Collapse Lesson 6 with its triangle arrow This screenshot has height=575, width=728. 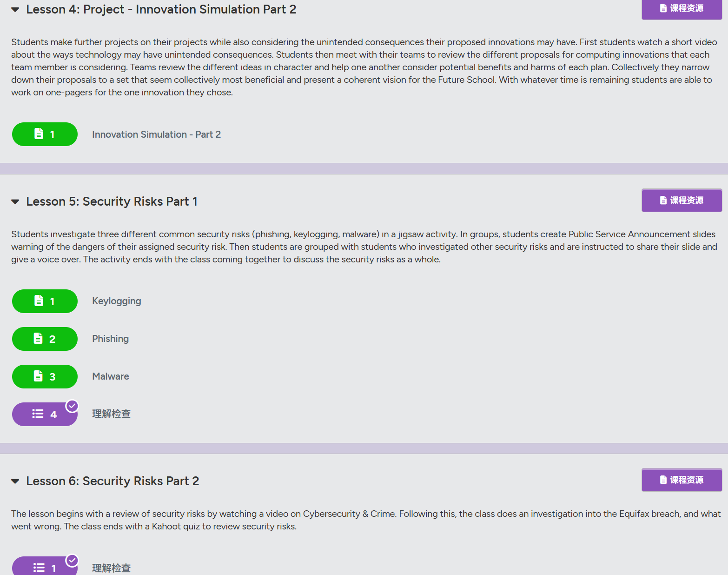pyautogui.click(x=15, y=481)
